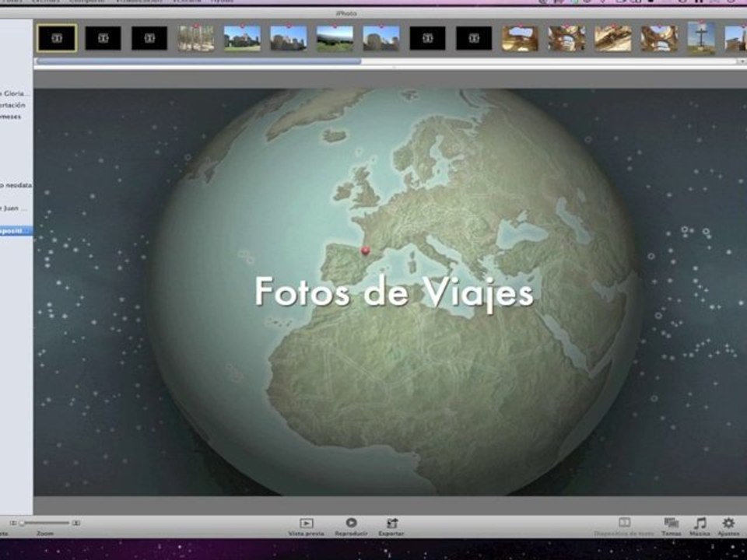Select the green hillside landscape thumbnail
This screenshot has height=560, width=747.
[x=335, y=38]
